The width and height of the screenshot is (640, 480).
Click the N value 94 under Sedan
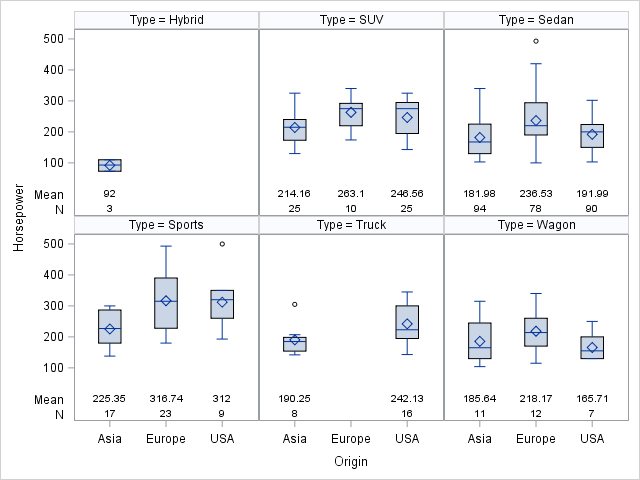click(480, 208)
